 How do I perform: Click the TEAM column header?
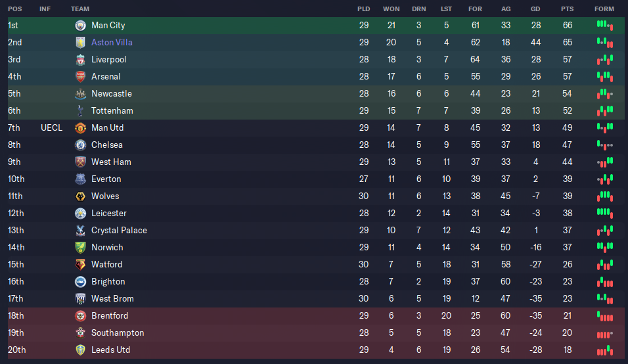tap(80, 9)
